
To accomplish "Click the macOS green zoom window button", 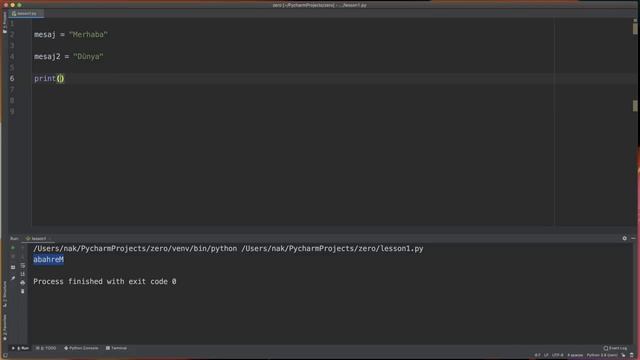I will [19, 5].
